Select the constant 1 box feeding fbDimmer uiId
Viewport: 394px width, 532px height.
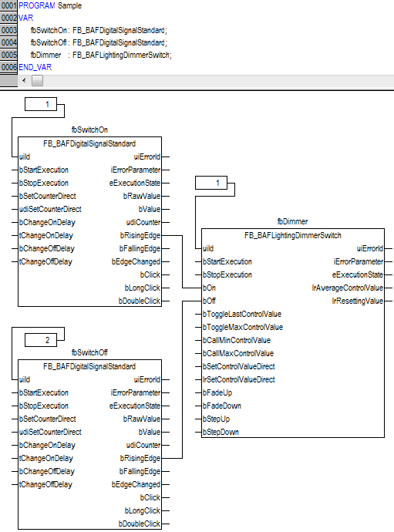[211, 183]
